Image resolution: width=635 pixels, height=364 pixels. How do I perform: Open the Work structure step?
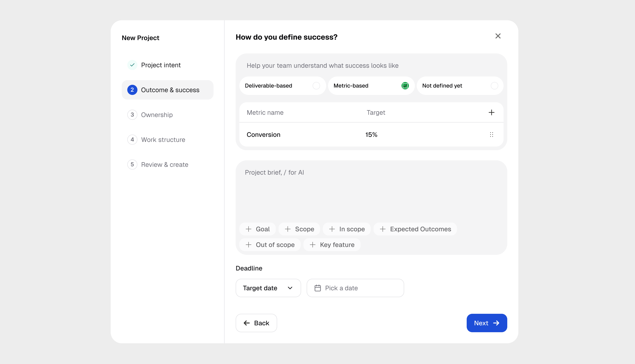167,140
